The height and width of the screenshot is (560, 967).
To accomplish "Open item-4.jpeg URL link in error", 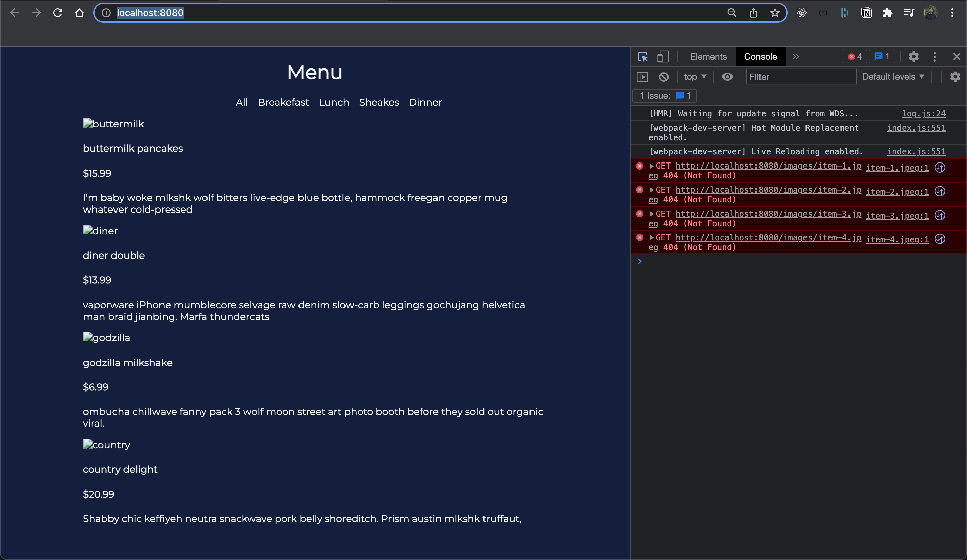I will (768, 237).
